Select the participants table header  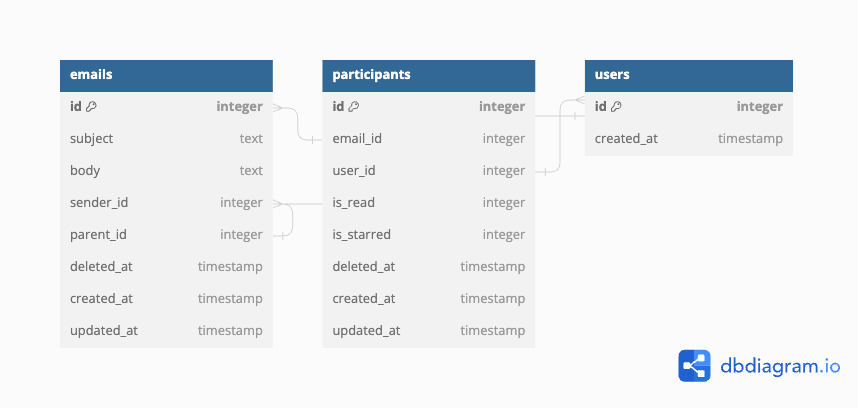click(428, 75)
